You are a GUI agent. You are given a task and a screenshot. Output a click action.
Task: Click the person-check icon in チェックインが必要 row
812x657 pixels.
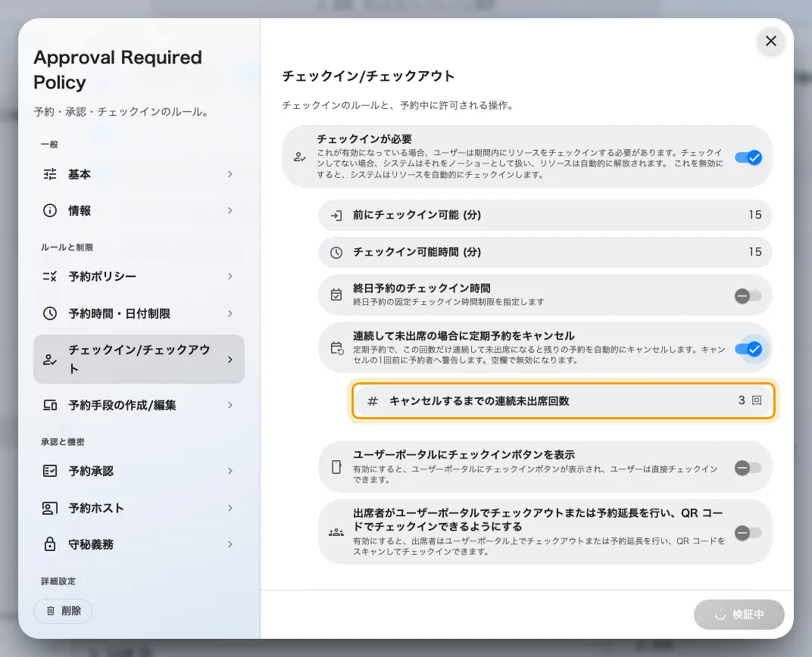300,157
